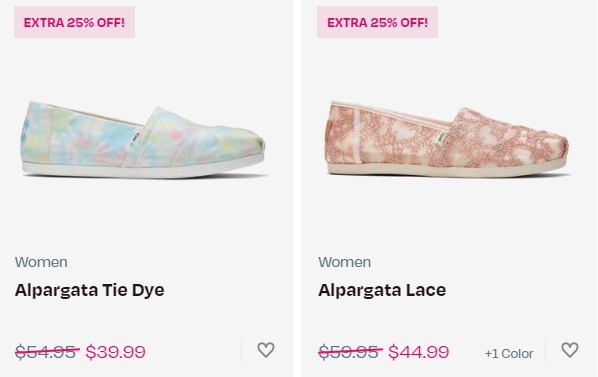Click Women label above Alpargata Lace
The image size is (598, 377).
point(344,262)
